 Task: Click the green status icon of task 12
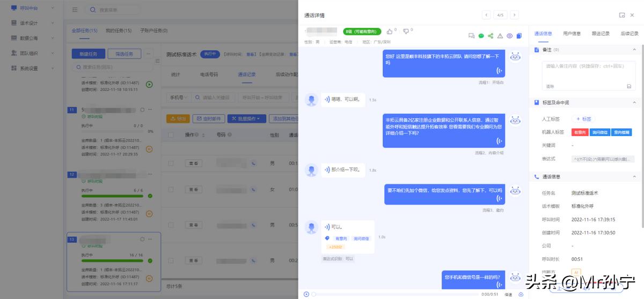pyautogui.click(x=150, y=196)
